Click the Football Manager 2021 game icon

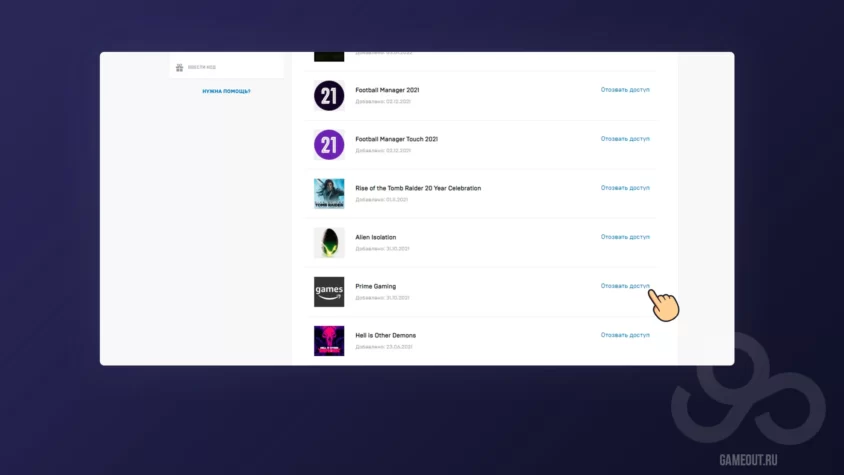point(329,96)
